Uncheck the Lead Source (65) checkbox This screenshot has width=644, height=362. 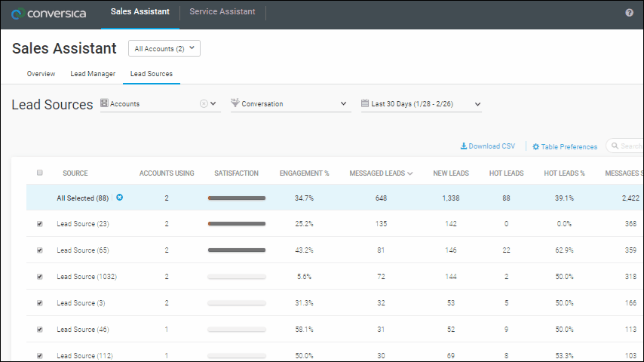click(x=40, y=250)
